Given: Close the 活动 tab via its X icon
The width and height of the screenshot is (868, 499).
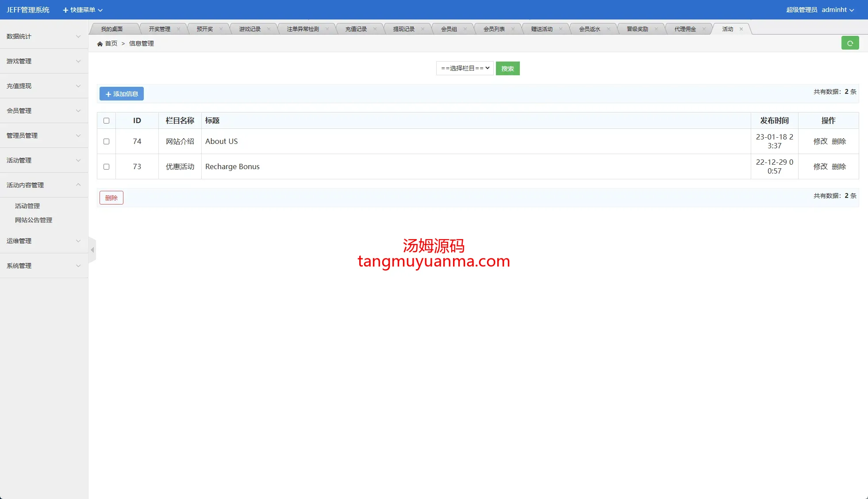Looking at the screenshot, I should point(741,29).
